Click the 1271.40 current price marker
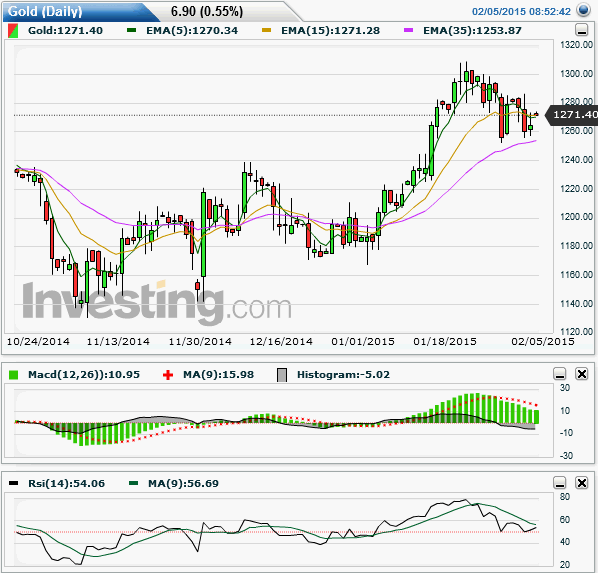 [x=572, y=115]
